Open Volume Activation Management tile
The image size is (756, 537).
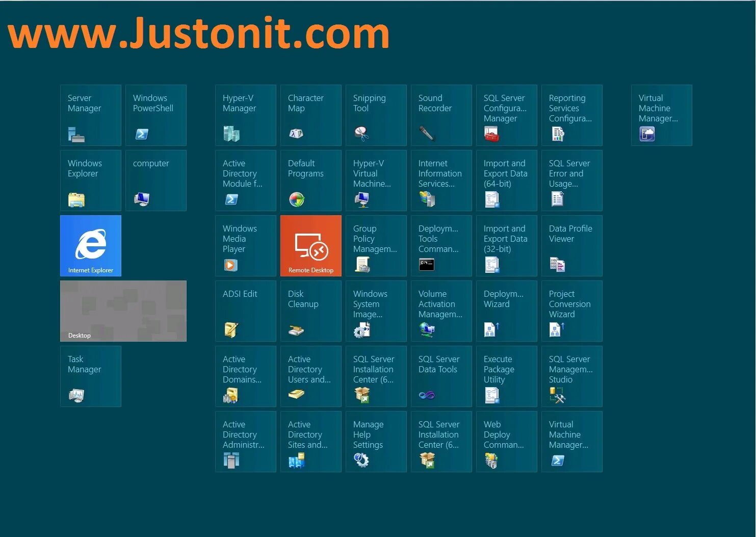click(x=441, y=311)
